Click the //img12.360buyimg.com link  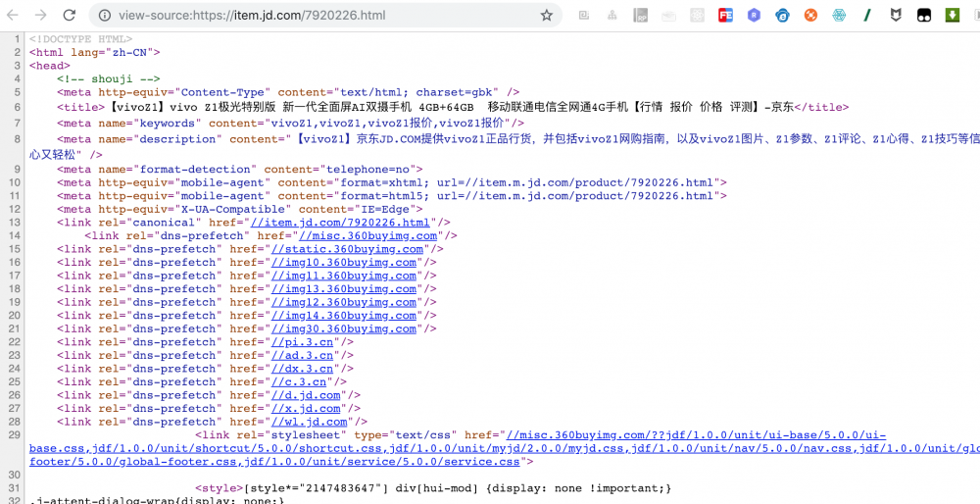pyautogui.click(x=344, y=302)
